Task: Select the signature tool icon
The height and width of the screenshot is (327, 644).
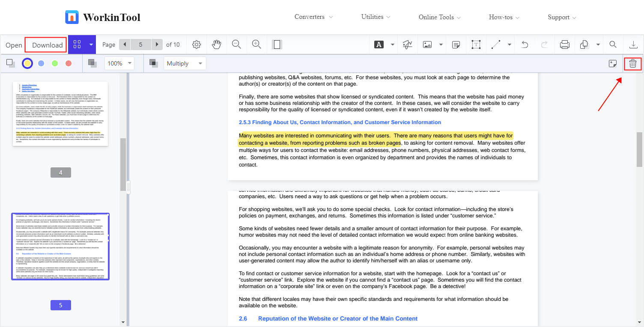Action: pyautogui.click(x=407, y=45)
